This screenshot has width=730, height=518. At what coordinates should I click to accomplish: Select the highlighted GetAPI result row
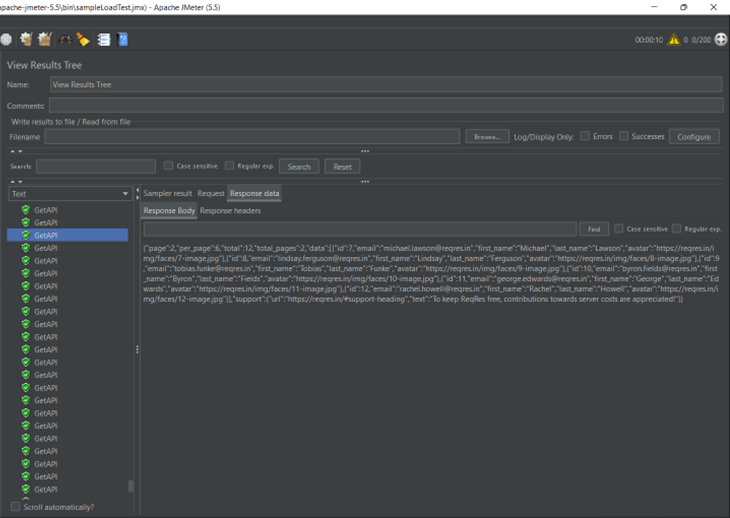[68, 235]
